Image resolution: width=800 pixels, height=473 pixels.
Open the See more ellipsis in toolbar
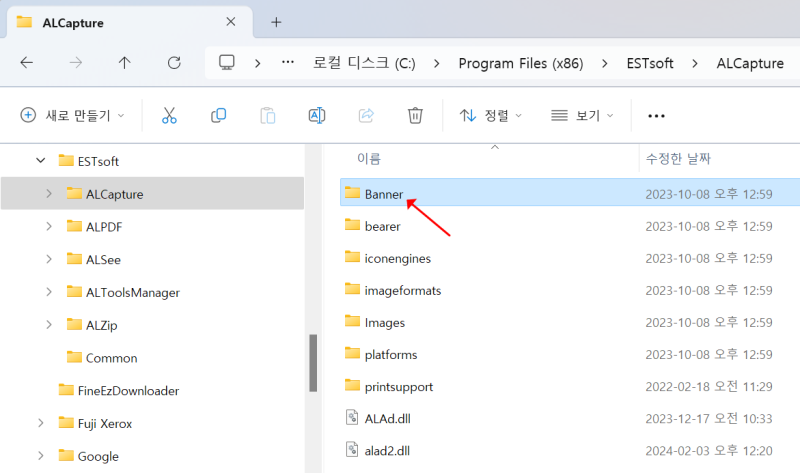click(656, 116)
